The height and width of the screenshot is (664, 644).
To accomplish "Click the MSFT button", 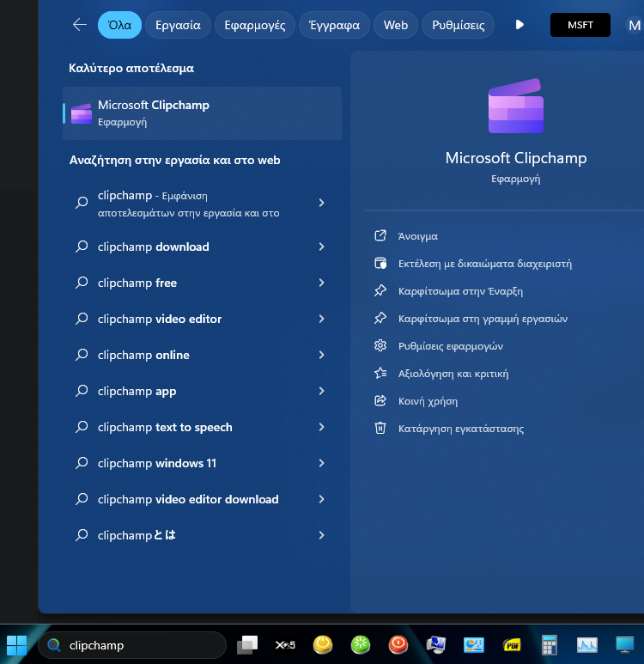I will [580, 25].
